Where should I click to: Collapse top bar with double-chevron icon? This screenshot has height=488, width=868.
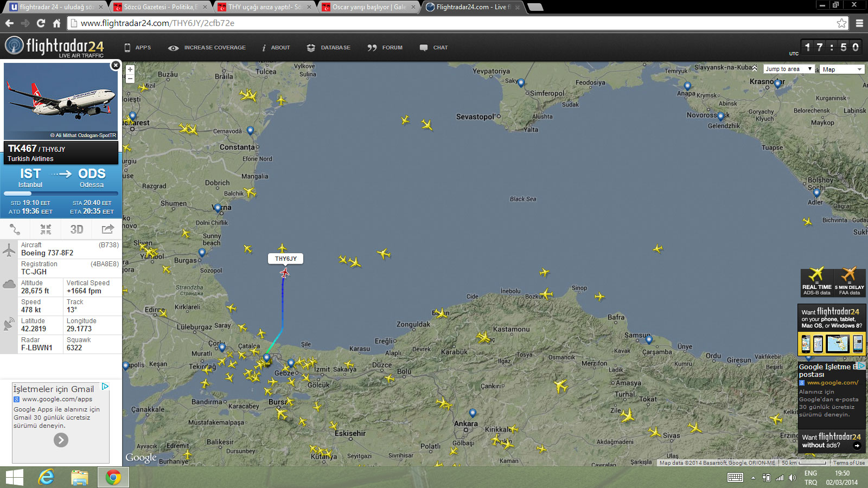click(x=754, y=68)
